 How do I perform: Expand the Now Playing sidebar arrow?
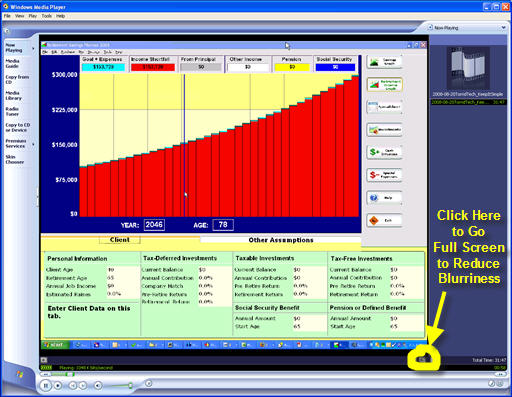(33, 48)
